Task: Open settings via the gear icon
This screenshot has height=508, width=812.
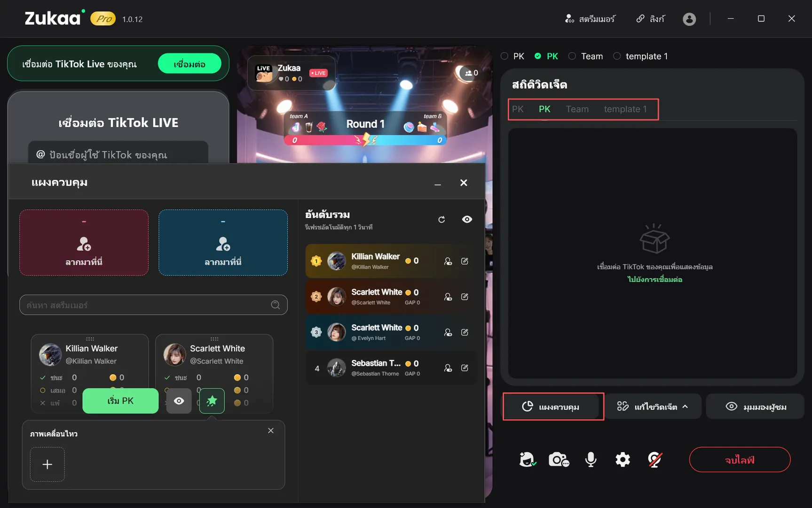Action: (623, 460)
